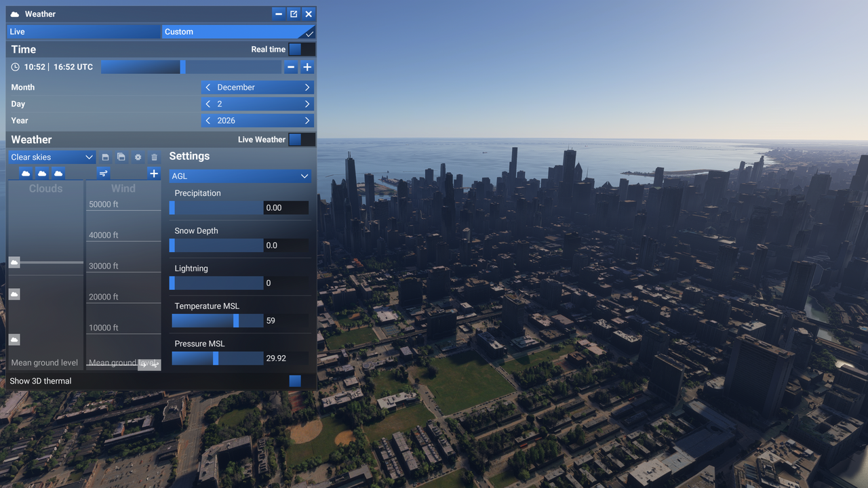Viewport: 868px width, 488px height.
Task: Click the 40000 ft wind altitude label
Action: [x=104, y=235]
